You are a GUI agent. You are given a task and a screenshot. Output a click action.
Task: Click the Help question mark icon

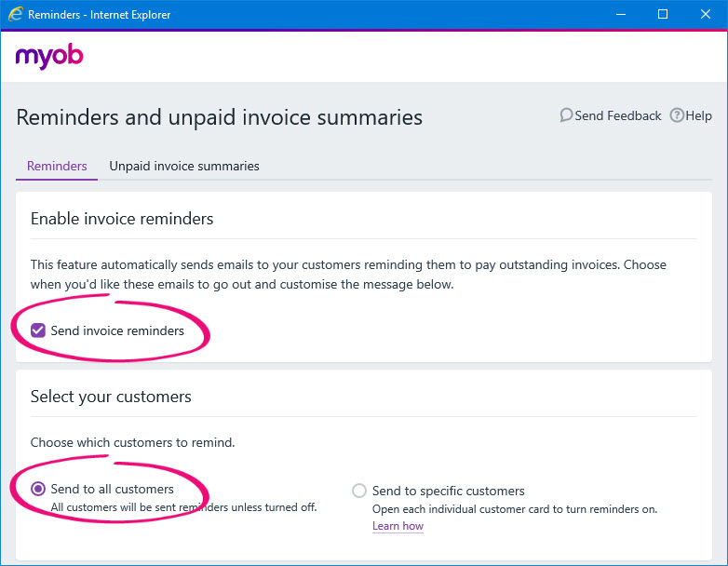pos(677,115)
